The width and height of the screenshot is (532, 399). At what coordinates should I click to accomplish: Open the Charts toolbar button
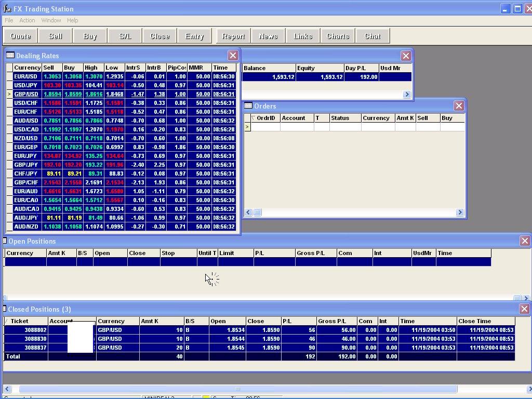coord(338,36)
